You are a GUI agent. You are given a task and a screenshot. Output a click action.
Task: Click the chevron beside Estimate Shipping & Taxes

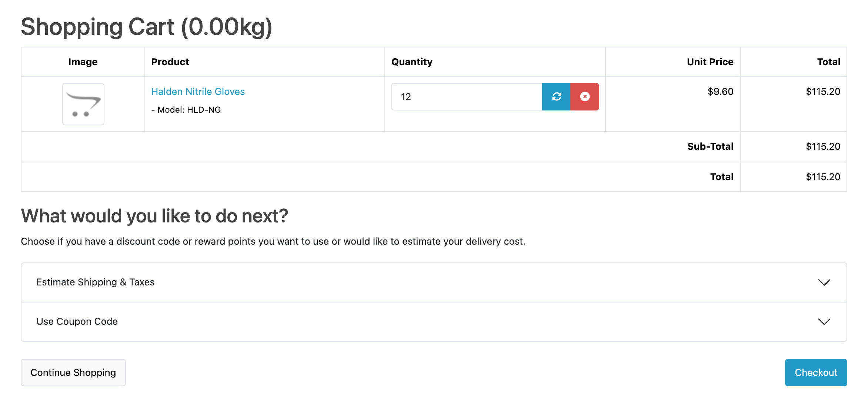[824, 282]
